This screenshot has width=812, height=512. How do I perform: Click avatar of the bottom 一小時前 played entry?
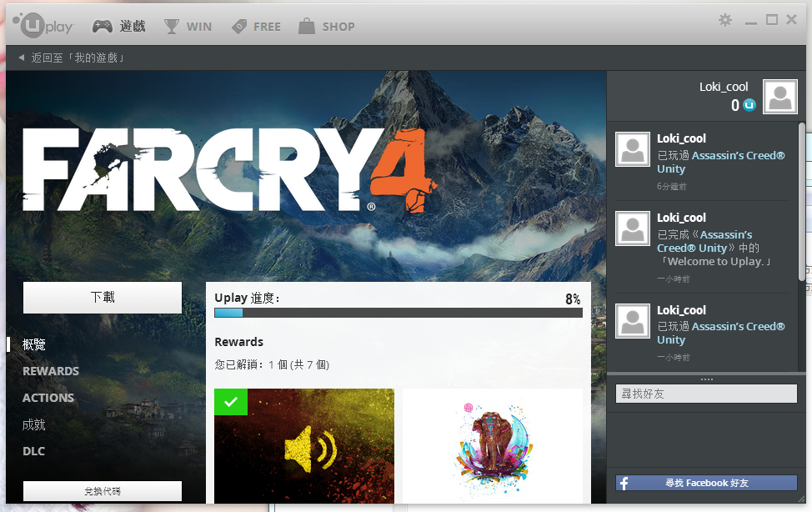632,321
